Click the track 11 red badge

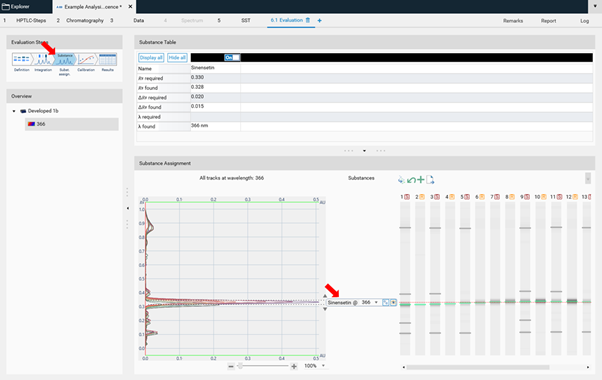[x=559, y=197]
